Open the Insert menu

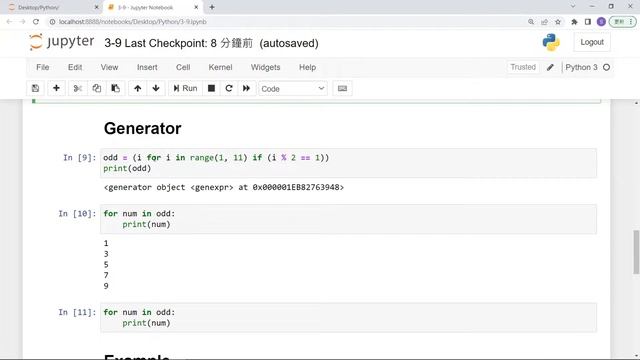tap(147, 67)
